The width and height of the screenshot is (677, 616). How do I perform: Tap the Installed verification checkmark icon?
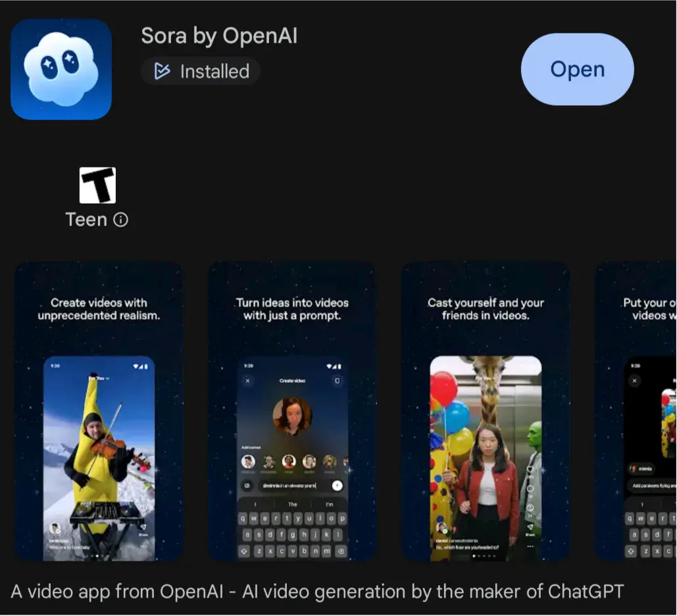162,71
